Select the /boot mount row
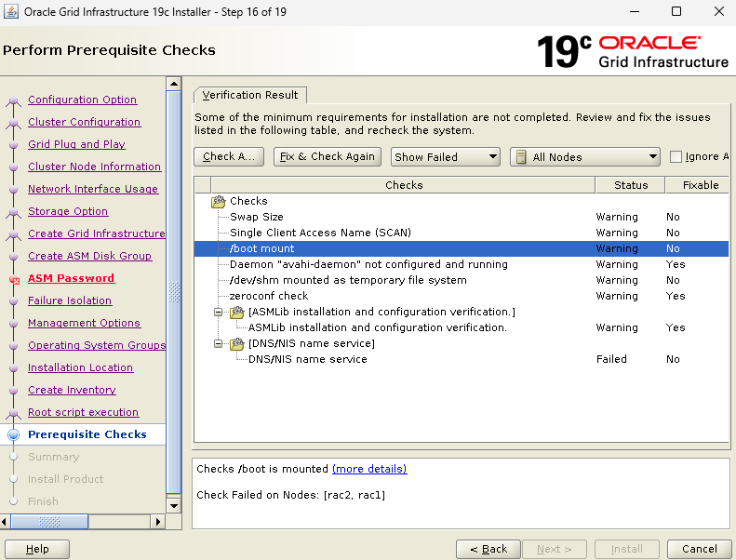The width and height of the screenshot is (736, 560). coord(462,248)
